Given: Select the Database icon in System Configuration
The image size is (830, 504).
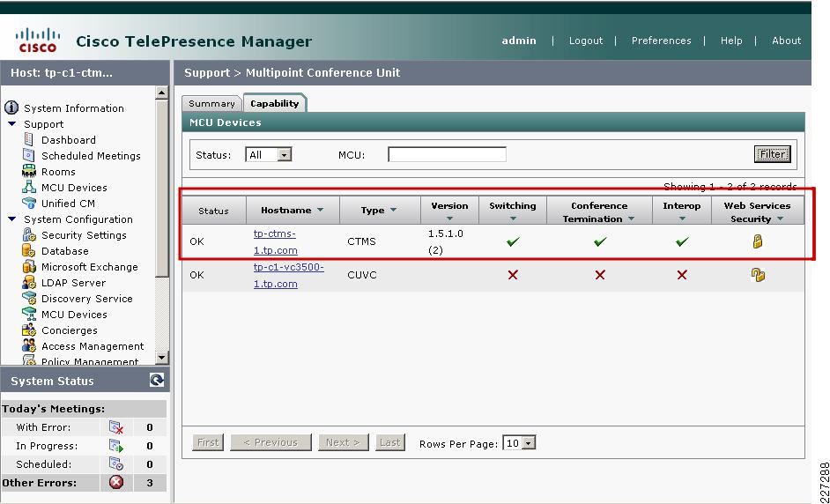Looking at the screenshot, I should [28, 250].
